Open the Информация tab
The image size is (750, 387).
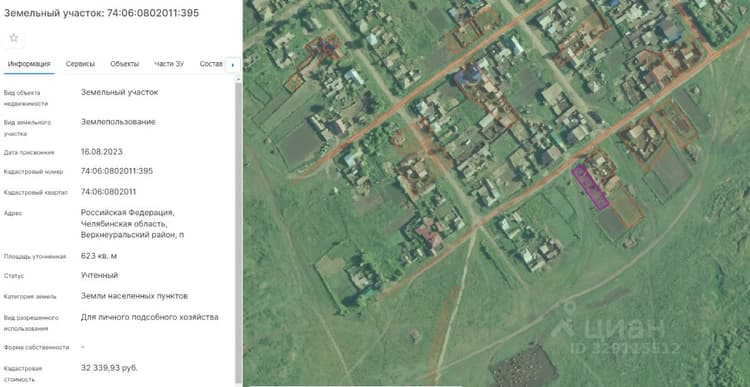click(29, 64)
